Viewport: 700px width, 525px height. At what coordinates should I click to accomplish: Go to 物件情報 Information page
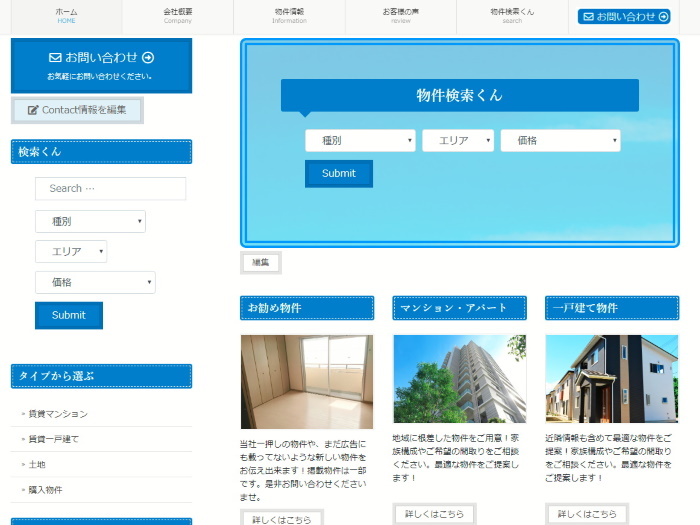click(289, 16)
